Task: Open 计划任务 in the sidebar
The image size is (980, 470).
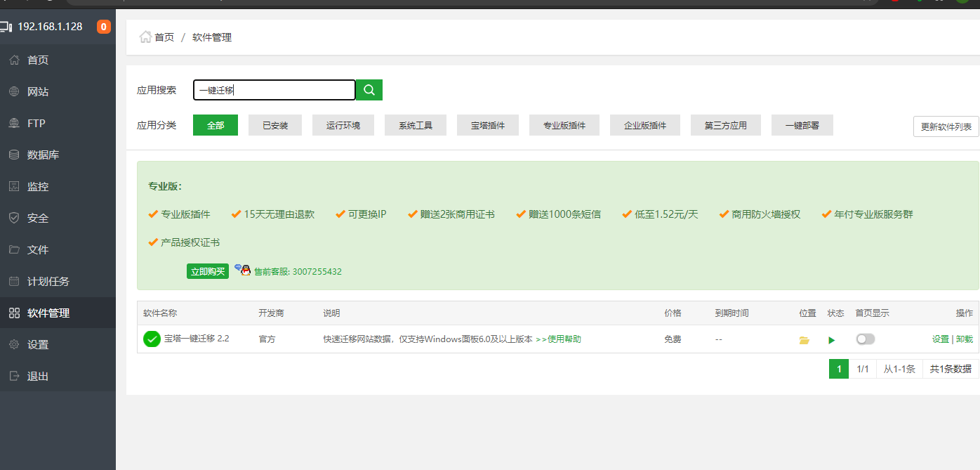Action: point(58,282)
